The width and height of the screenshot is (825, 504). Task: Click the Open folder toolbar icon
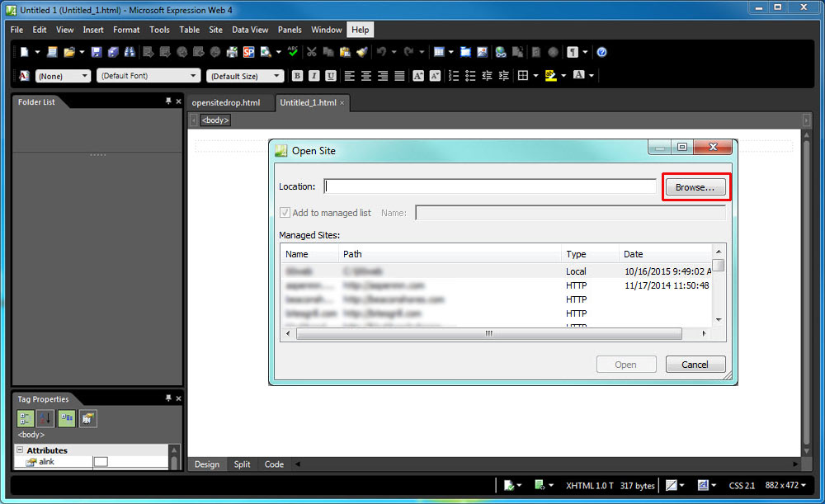pyautogui.click(x=69, y=52)
